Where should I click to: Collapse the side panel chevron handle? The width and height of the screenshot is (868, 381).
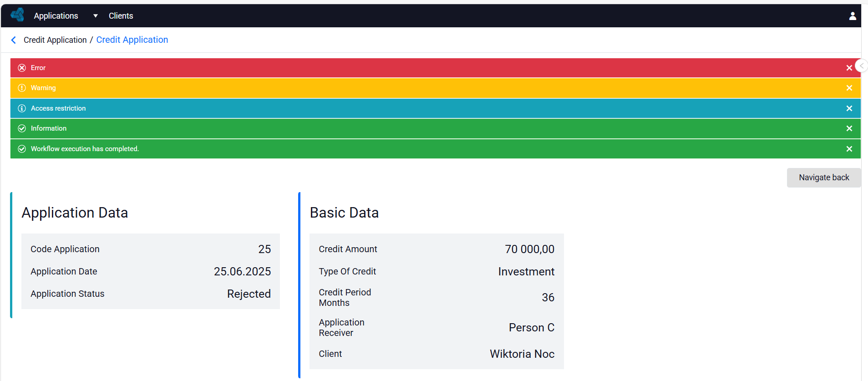coord(861,66)
